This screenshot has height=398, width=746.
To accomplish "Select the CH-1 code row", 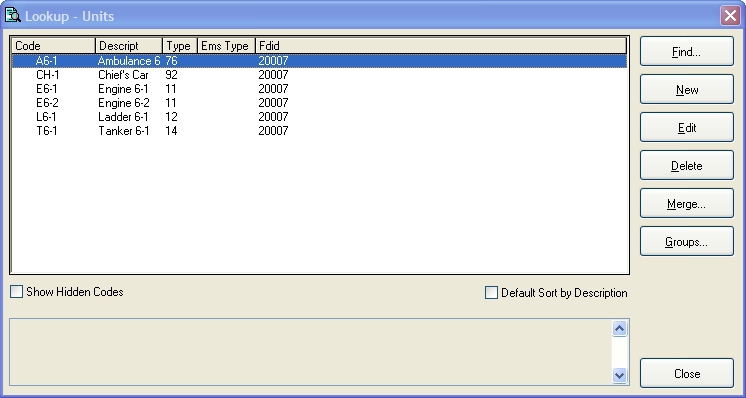I will point(319,75).
